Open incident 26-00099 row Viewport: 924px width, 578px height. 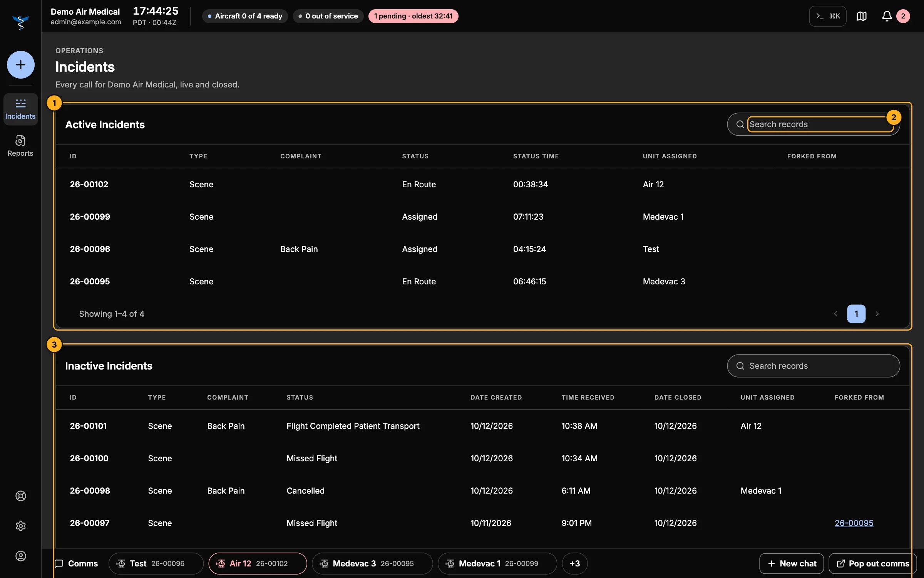tap(482, 217)
